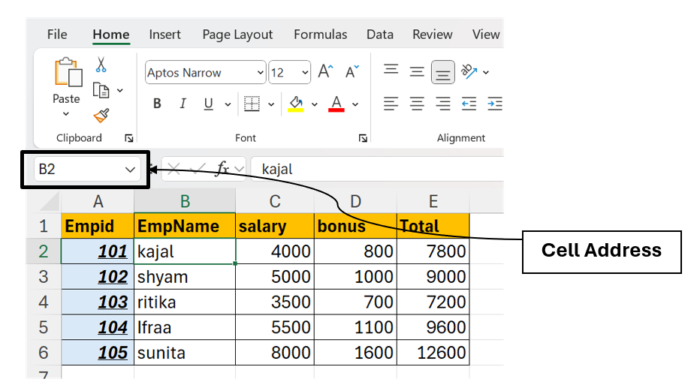Open the Orientation dropdown arrow
Screen dimensions: 700x391
486,72
